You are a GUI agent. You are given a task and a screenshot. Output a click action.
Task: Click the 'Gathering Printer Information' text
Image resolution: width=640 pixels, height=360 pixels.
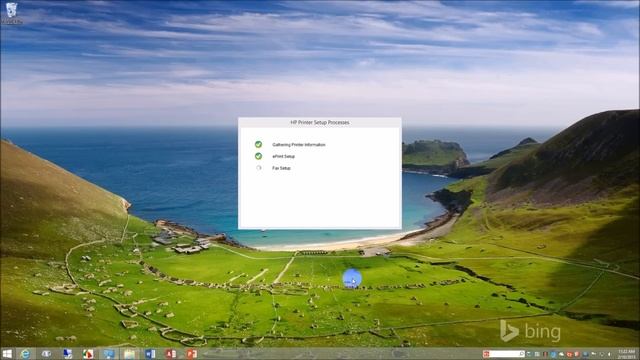(x=299, y=144)
